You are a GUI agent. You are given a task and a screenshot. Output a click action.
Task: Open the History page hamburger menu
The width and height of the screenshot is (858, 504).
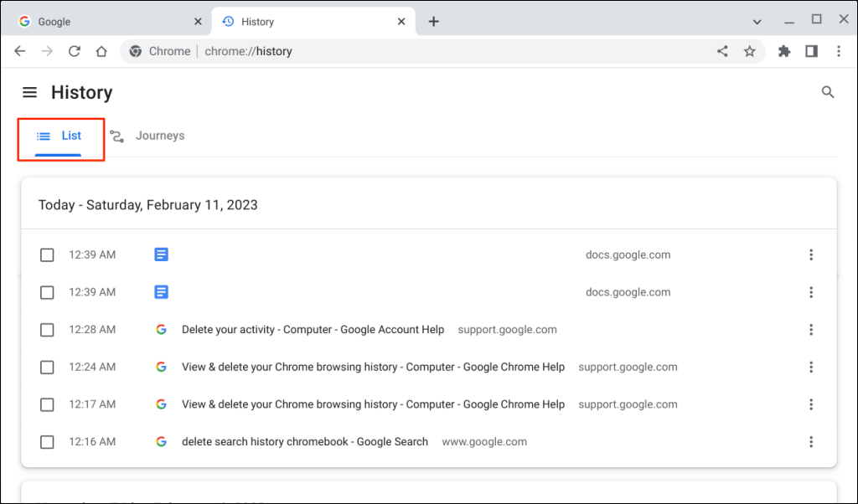[30, 92]
